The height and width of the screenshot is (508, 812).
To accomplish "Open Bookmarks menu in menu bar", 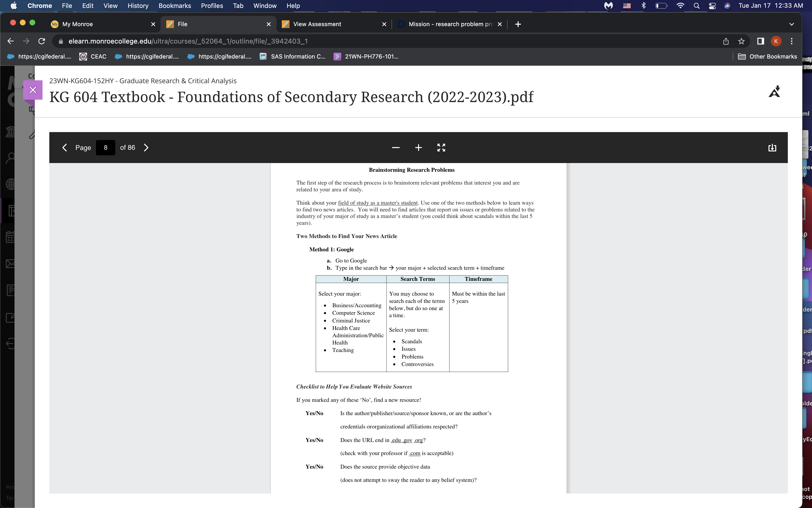I will coord(174,6).
